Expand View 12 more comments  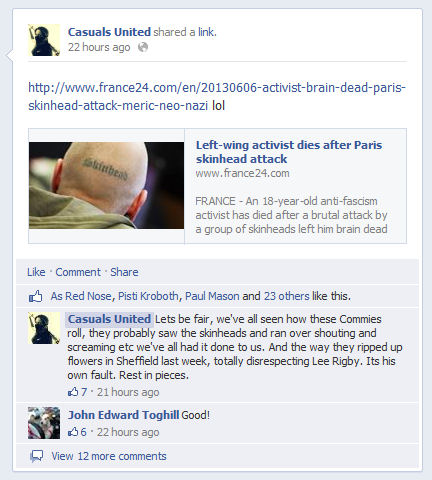pos(109,456)
